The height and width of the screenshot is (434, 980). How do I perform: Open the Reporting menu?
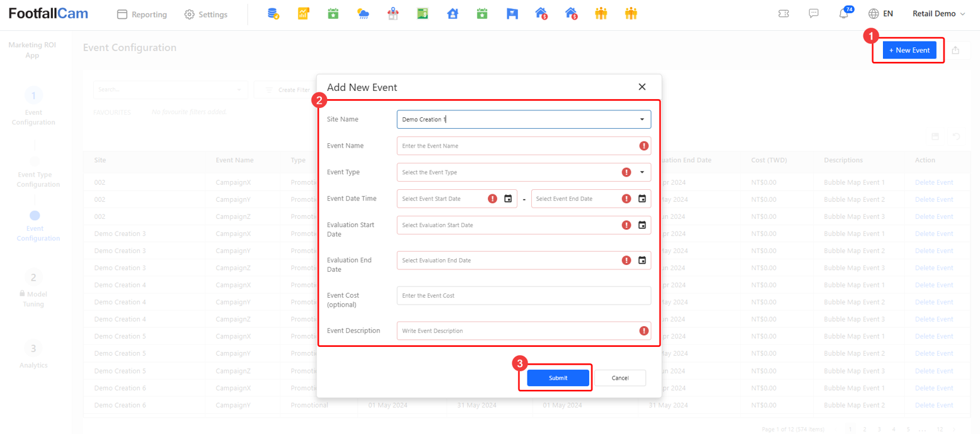coord(142,15)
